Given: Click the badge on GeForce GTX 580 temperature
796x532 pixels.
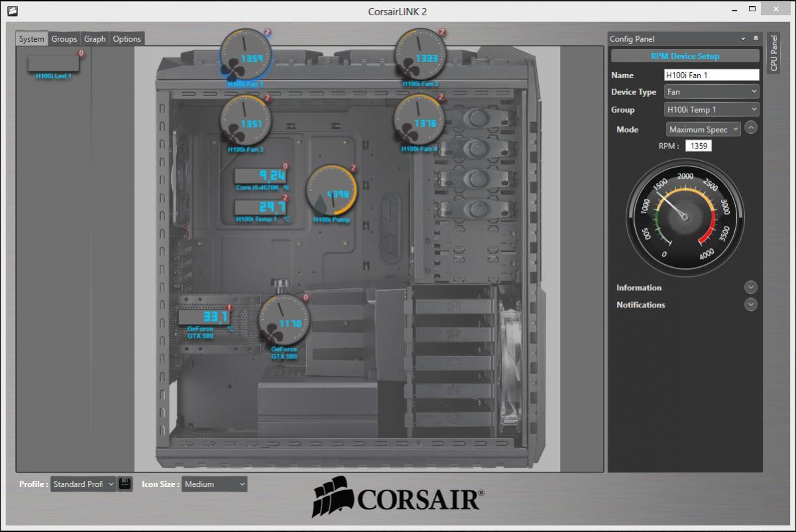Looking at the screenshot, I should 229,307.
